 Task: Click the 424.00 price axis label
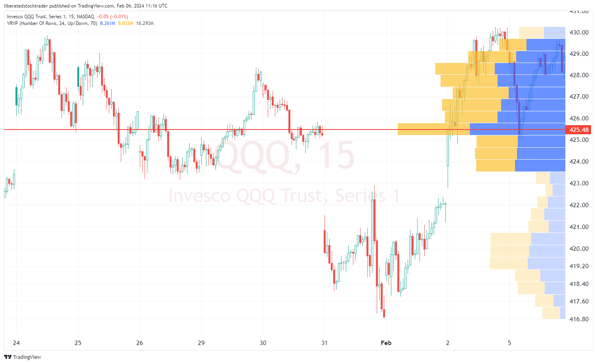tap(579, 161)
